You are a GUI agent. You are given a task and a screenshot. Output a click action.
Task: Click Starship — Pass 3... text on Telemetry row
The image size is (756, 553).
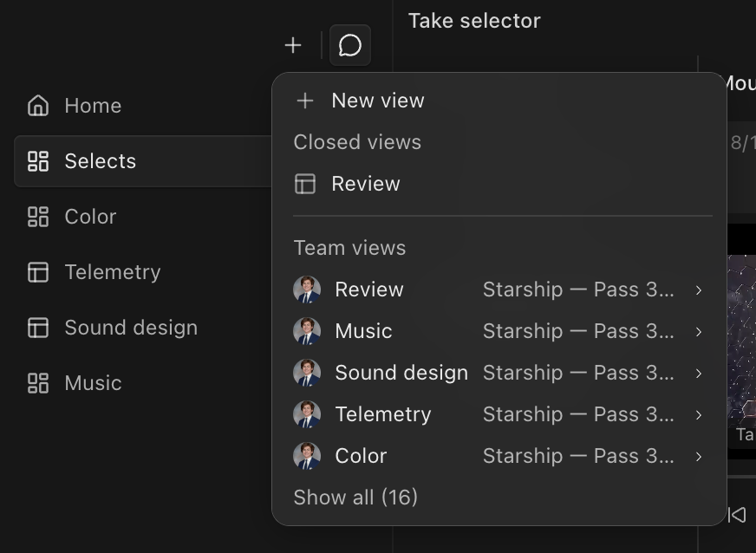(578, 414)
